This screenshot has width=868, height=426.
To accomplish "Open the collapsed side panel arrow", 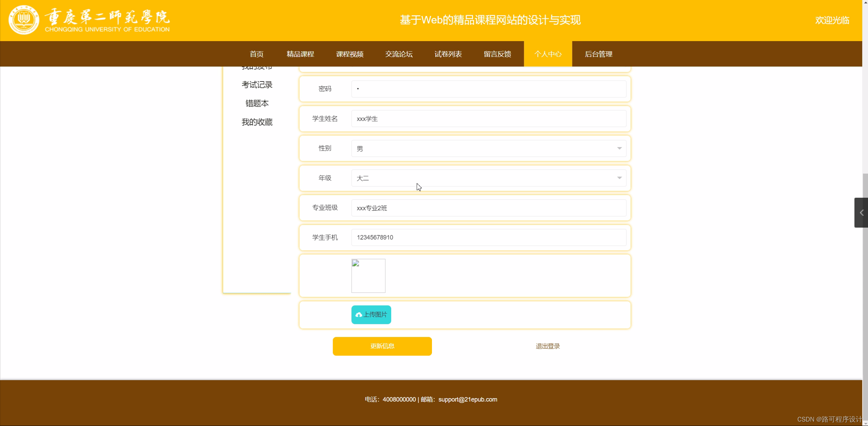I will pos(861,213).
